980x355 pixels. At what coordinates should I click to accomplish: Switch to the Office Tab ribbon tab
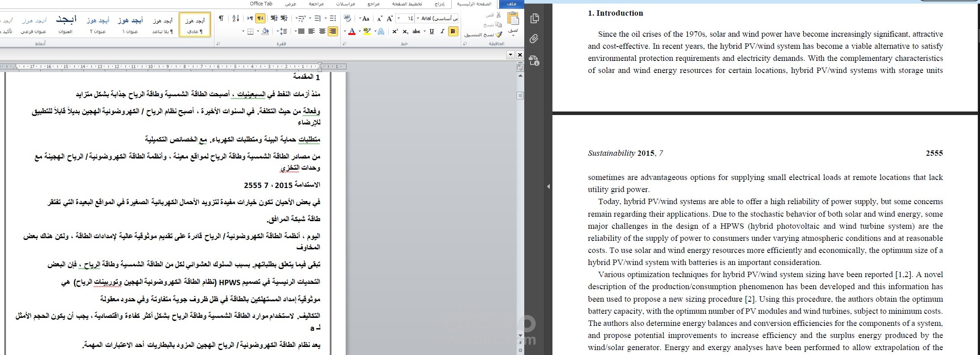pyautogui.click(x=261, y=4)
